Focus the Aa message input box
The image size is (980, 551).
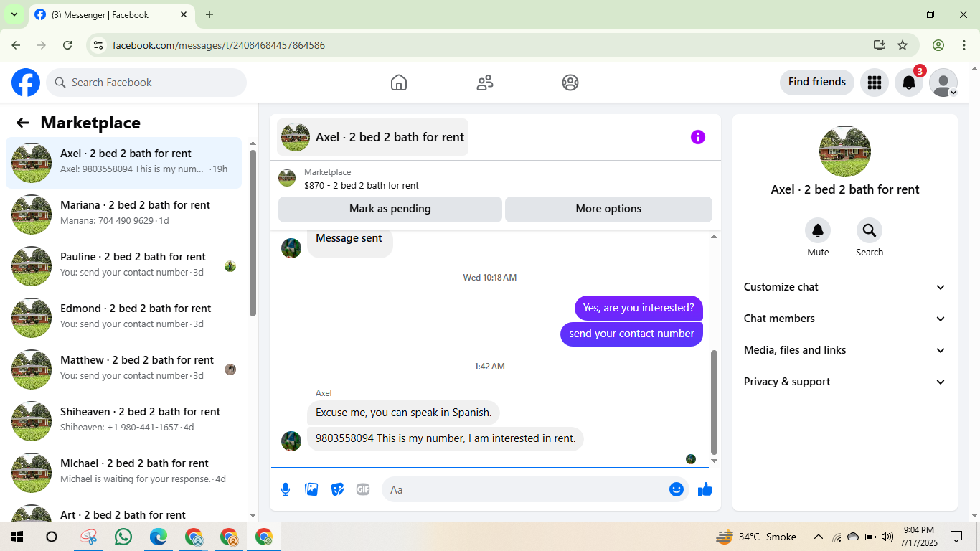(x=525, y=489)
